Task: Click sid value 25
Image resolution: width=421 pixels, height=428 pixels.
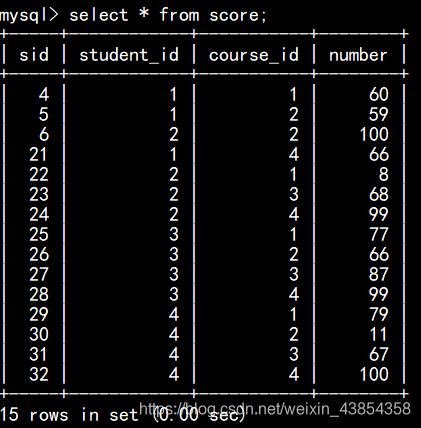Action: click(x=39, y=234)
